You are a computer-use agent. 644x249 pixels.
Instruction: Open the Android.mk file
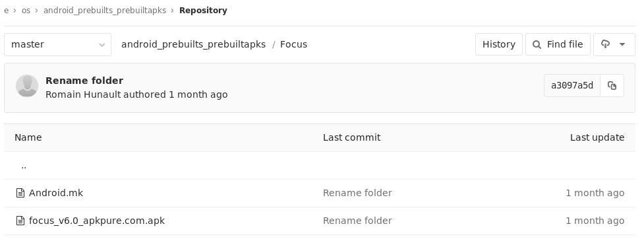(56, 193)
